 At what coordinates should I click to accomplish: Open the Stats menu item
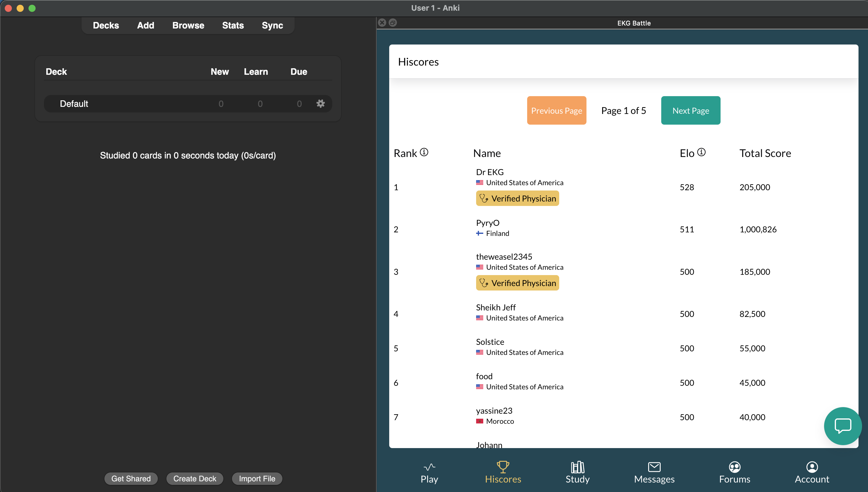pos(233,25)
